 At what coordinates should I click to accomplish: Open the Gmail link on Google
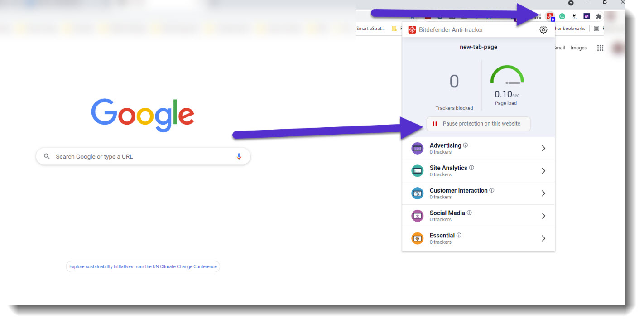click(x=559, y=48)
